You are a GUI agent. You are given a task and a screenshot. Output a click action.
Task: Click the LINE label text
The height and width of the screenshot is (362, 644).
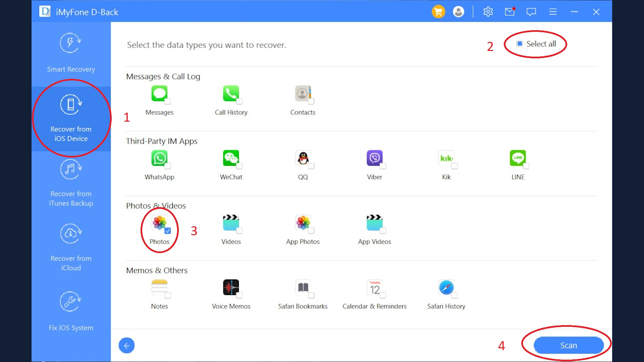518,177
